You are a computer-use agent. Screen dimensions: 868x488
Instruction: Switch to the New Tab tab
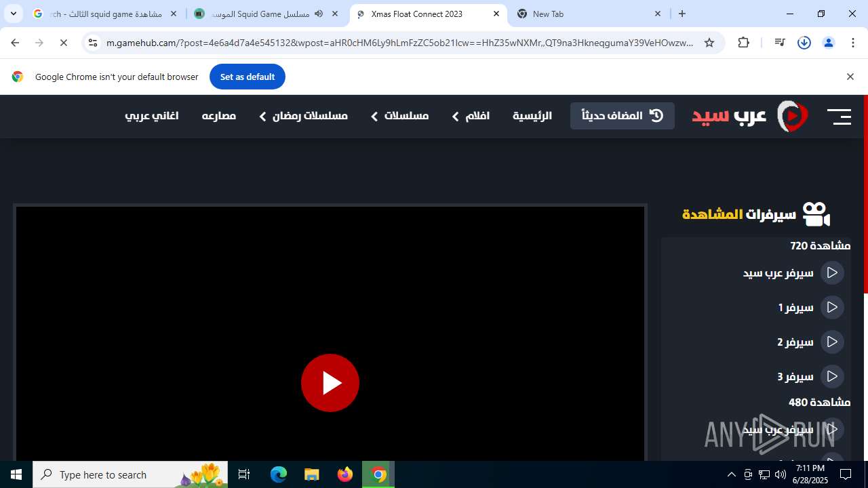tap(589, 14)
